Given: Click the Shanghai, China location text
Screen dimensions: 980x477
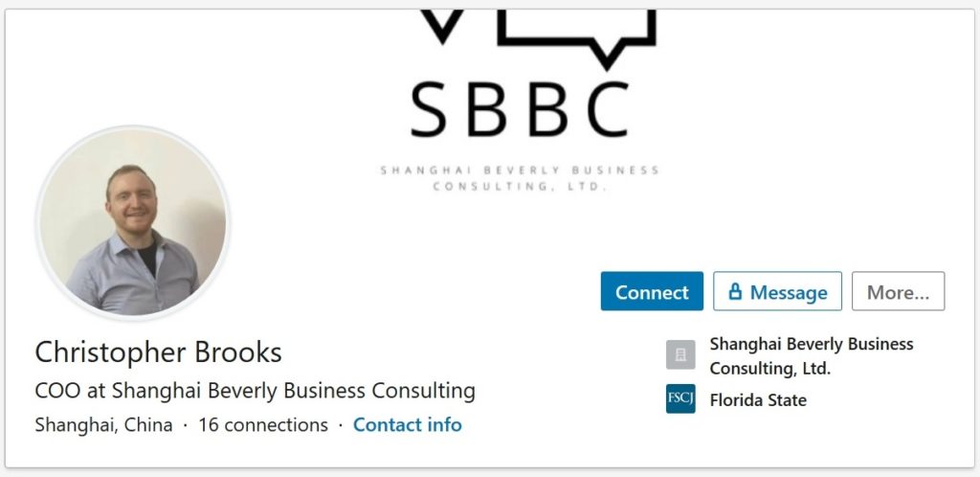Looking at the screenshot, I should tap(103, 425).
